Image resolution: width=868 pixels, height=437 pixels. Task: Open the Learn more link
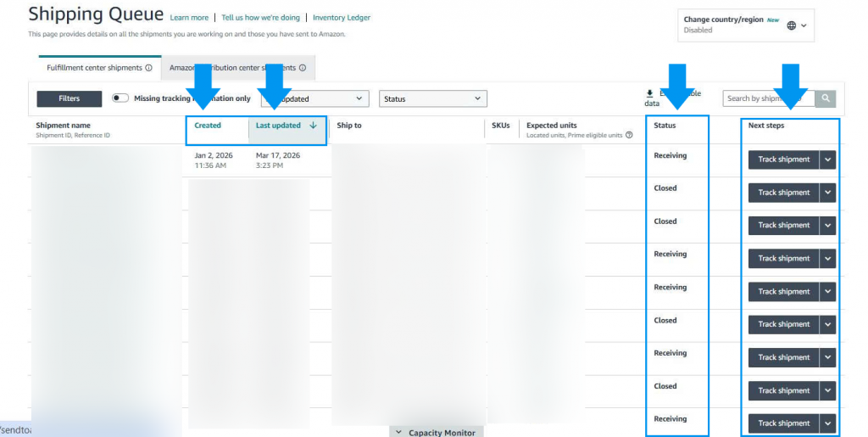(x=189, y=18)
